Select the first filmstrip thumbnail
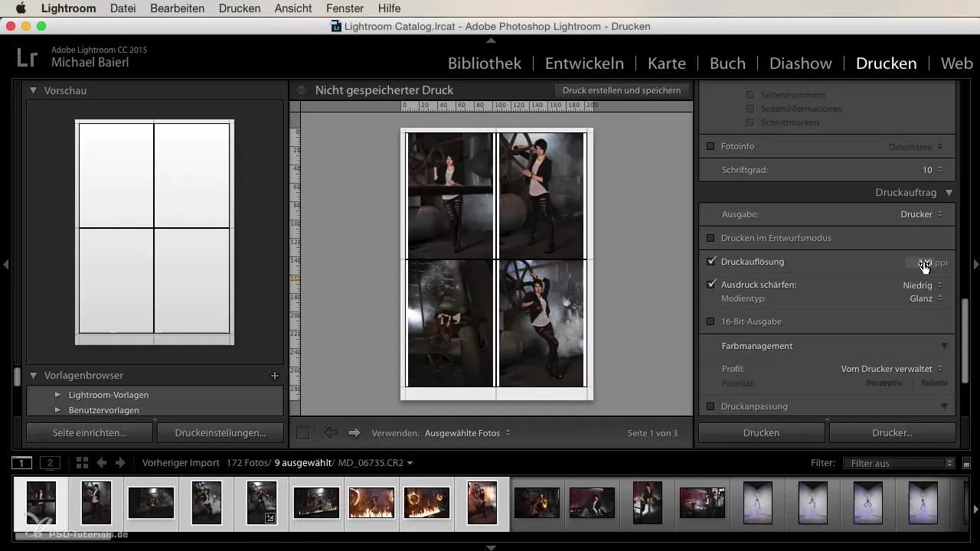The image size is (980, 551). (41, 502)
